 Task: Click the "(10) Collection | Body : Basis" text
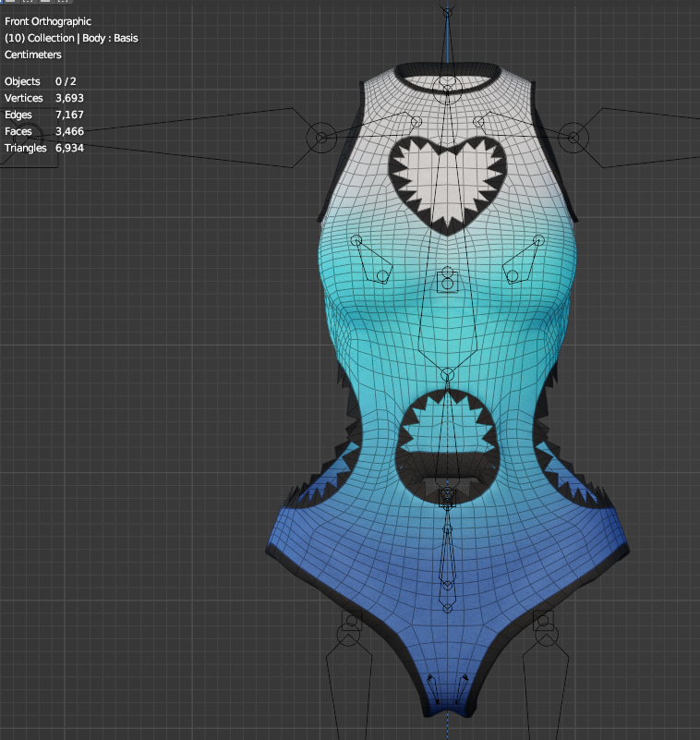click(71, 38)
